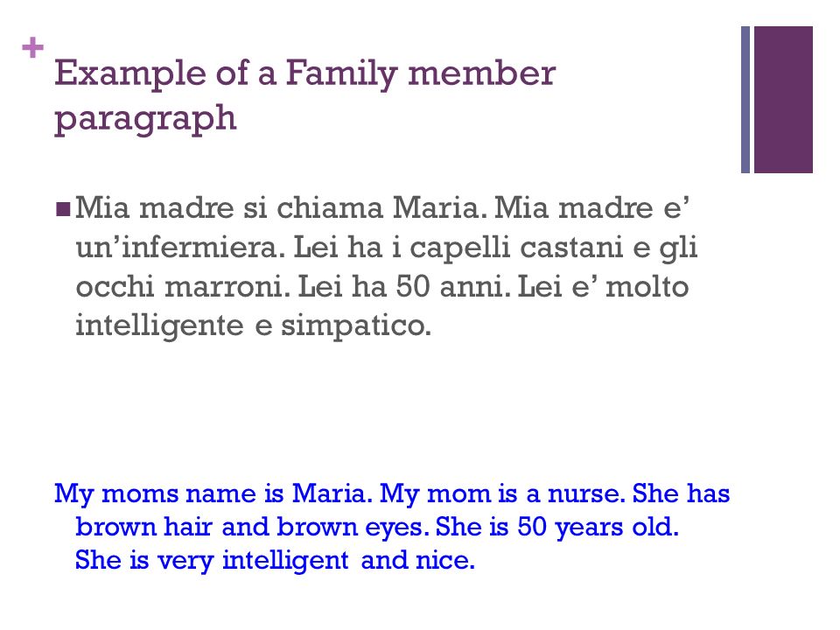Click 'brown hair' in the translation

click(144, 527)
